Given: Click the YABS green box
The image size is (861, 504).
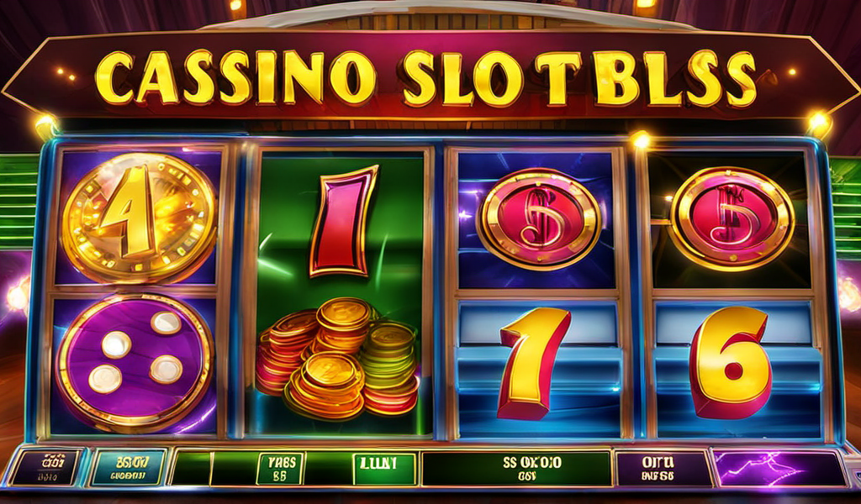Looking at the screenshot, I should (x=279, y=469).
